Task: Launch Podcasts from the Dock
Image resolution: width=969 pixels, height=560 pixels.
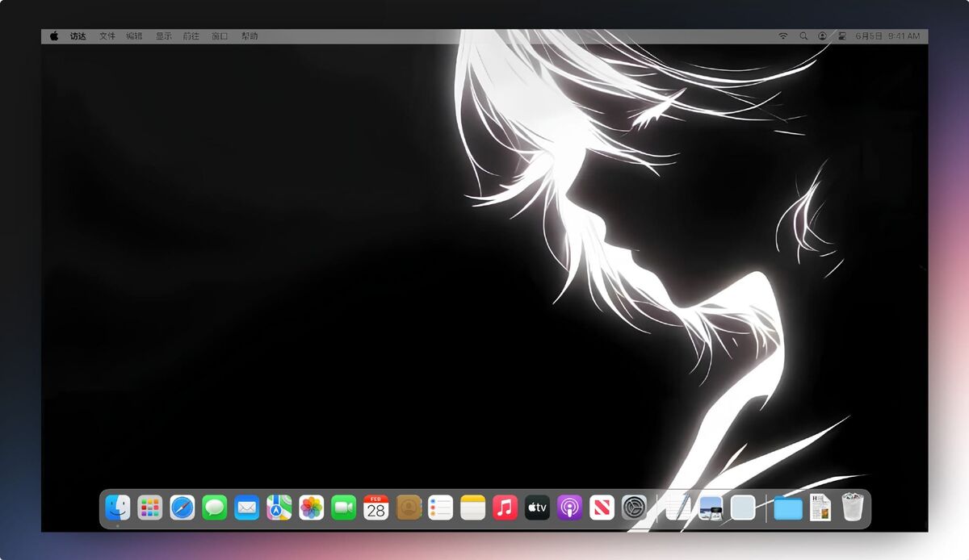Action: (570, 508)
